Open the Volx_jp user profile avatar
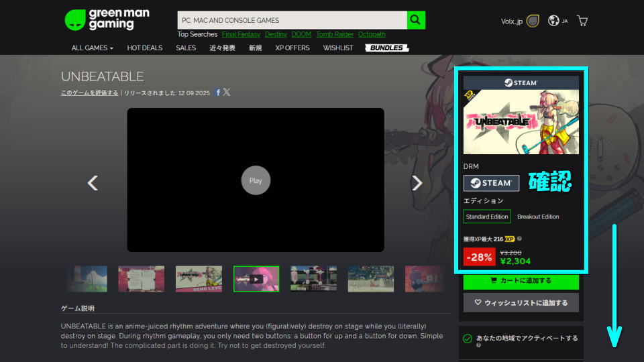This screenshot has width=644, height=362. 533,21
